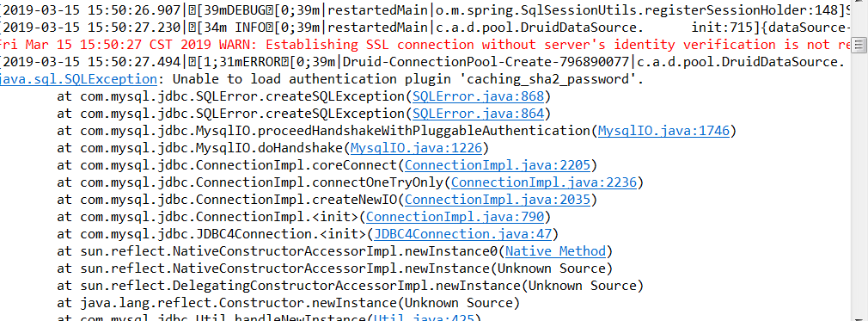Click the java.lang.reflect.Constructor.newInstance line
This screenshot has height=321, width=868.
tap(289, 303)
